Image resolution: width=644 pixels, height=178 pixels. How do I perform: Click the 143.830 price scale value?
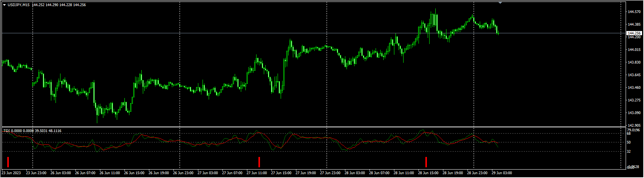coord(634,62)
